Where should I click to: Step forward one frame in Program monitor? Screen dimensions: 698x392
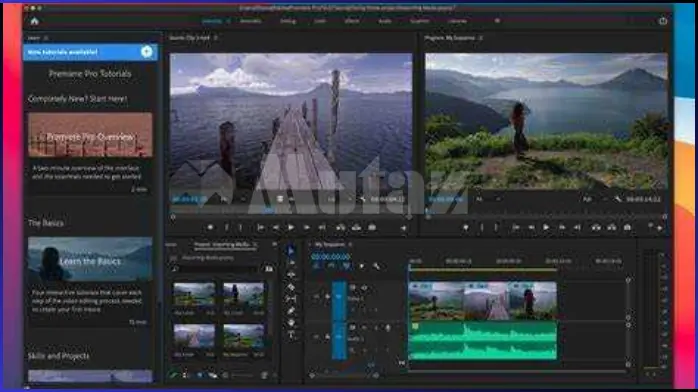562,227
